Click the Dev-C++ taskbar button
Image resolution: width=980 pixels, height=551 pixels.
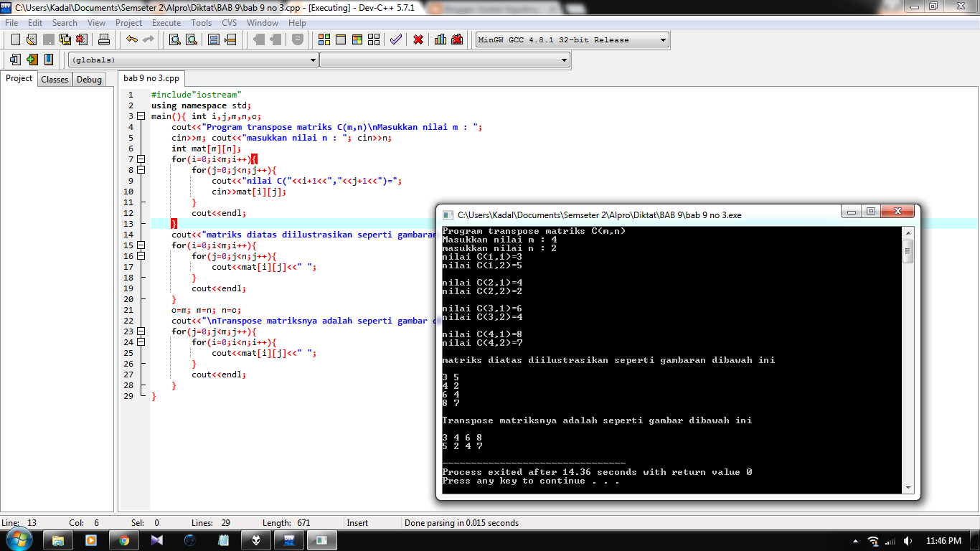[290, 540]
